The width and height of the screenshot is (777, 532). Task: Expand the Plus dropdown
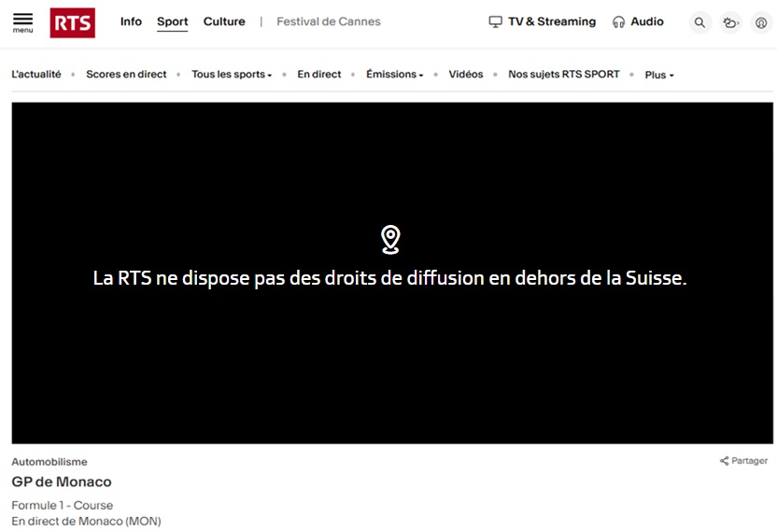(659, 75)
